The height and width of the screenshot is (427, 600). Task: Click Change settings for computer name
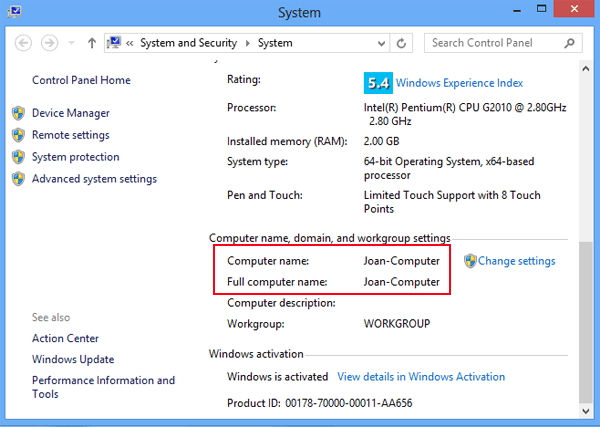click(x=517, y=261)
